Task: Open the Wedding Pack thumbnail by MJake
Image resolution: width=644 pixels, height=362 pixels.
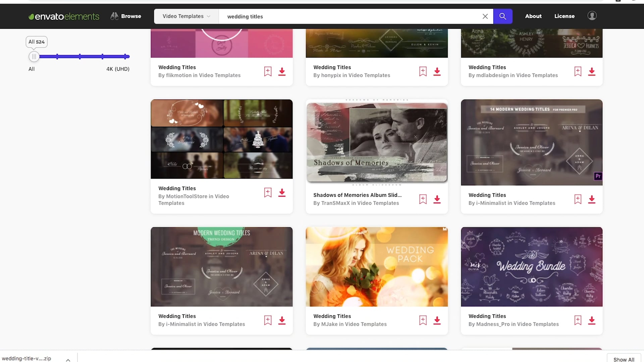Action: pyautogui.click(x=376, y=266)
